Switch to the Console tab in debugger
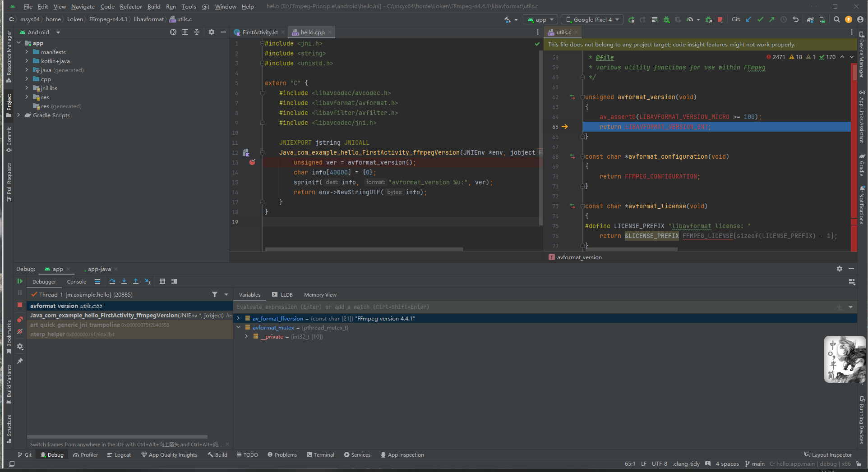868x472 pixels. click(76, 282)
